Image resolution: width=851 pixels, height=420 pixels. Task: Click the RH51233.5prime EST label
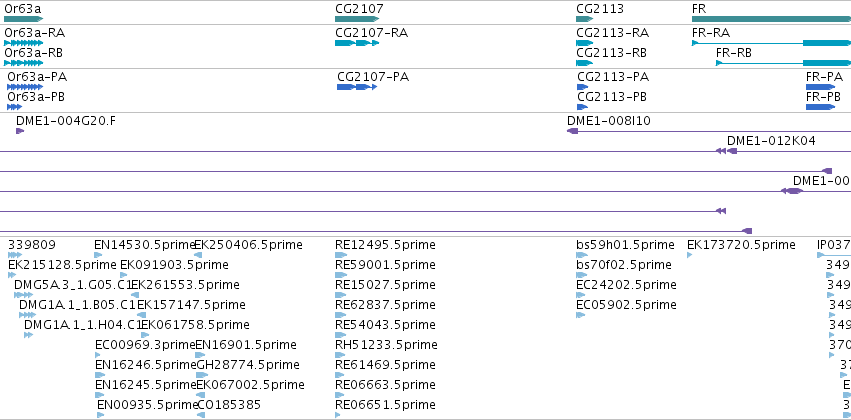click(386, 345)
